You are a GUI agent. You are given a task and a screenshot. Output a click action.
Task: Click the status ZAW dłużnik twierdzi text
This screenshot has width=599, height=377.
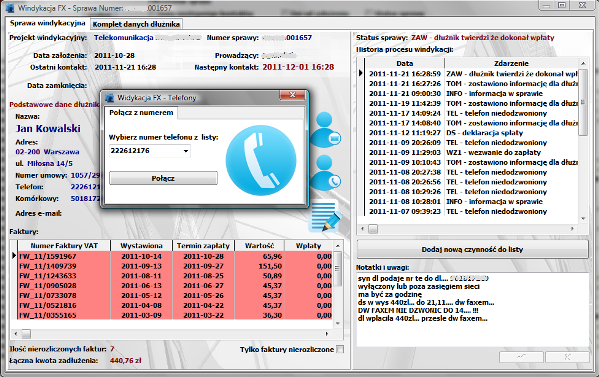(x=482, y=37)
